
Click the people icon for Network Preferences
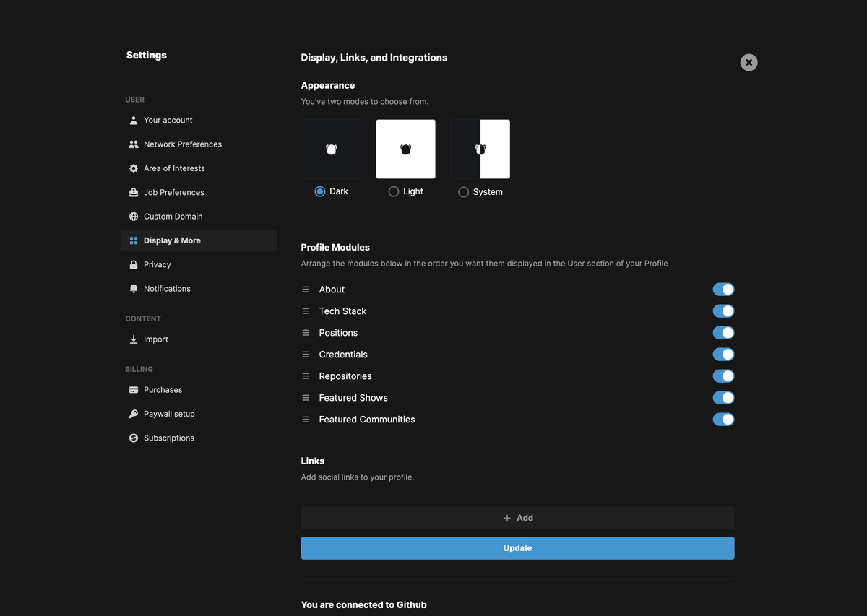click(x=134, y=144)
